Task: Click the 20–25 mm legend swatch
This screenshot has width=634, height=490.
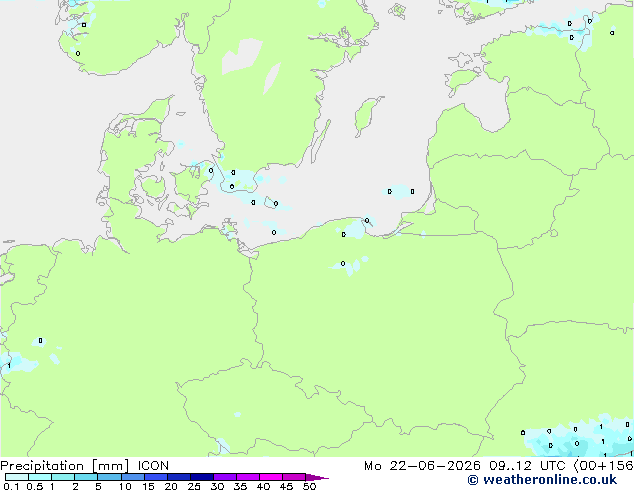Action: (x=179, y=477)
